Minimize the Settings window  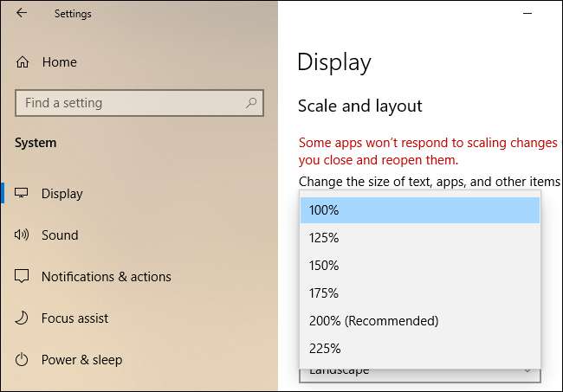click(x=527, y=14)
